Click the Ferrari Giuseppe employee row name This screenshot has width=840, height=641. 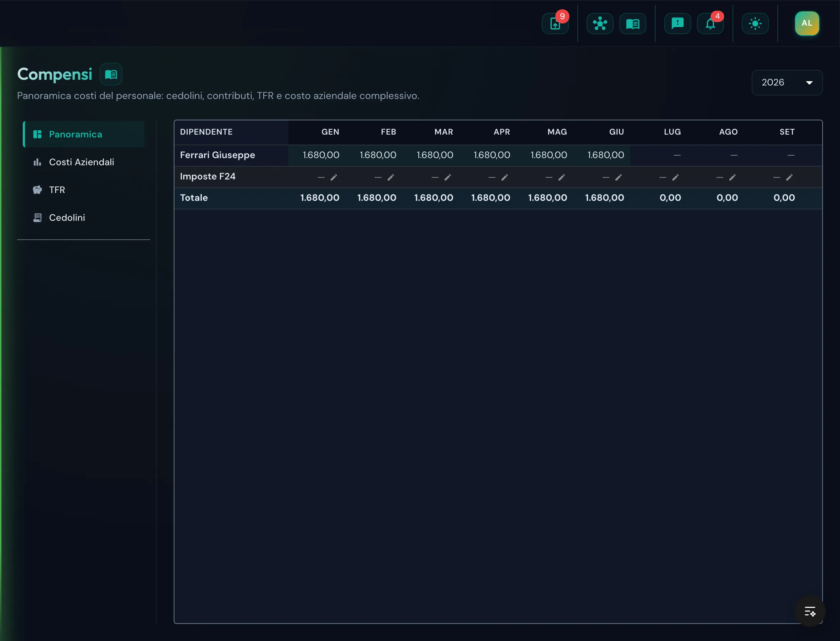[217, 155]
